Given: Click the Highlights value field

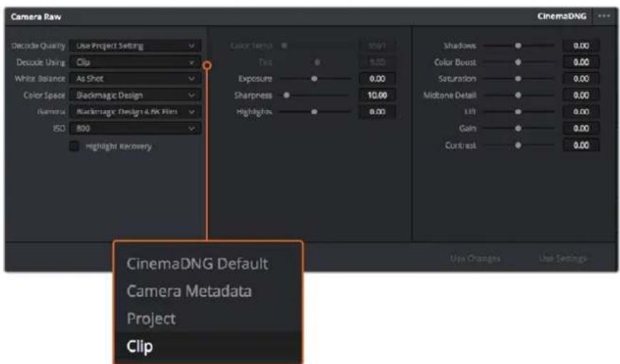Looking at the screenshot, I should click(377, 112).
